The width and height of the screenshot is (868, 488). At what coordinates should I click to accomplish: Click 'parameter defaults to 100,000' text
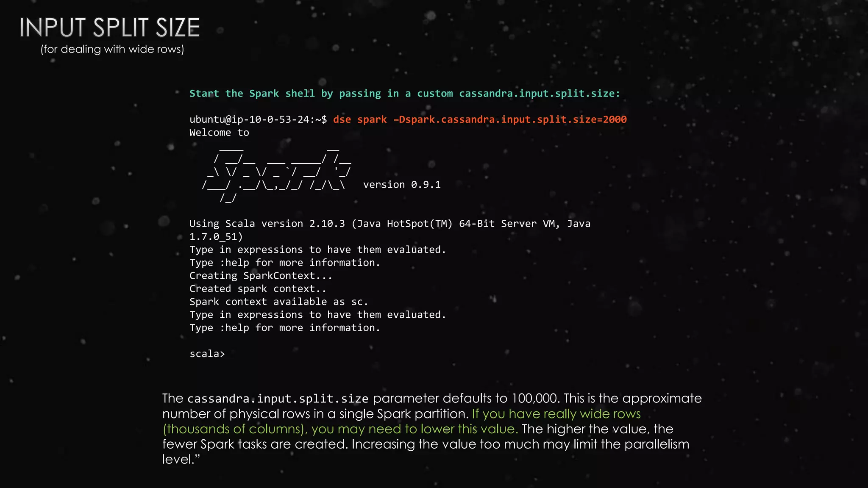[x=466, y=399]
